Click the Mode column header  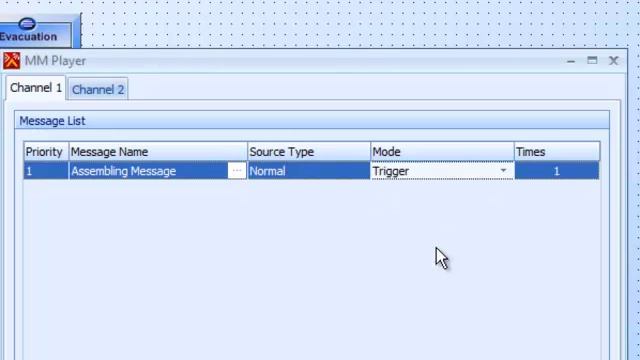(x=442, y=152)
